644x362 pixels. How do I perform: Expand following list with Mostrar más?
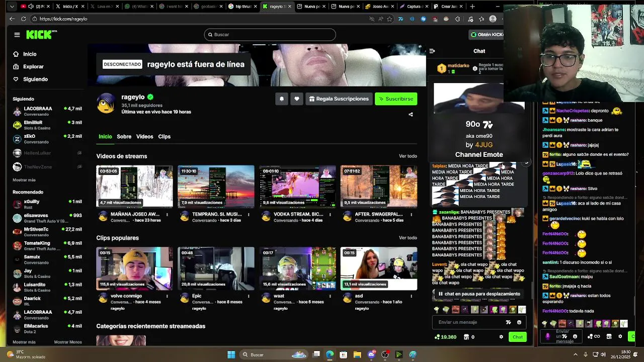pos(24,180)
